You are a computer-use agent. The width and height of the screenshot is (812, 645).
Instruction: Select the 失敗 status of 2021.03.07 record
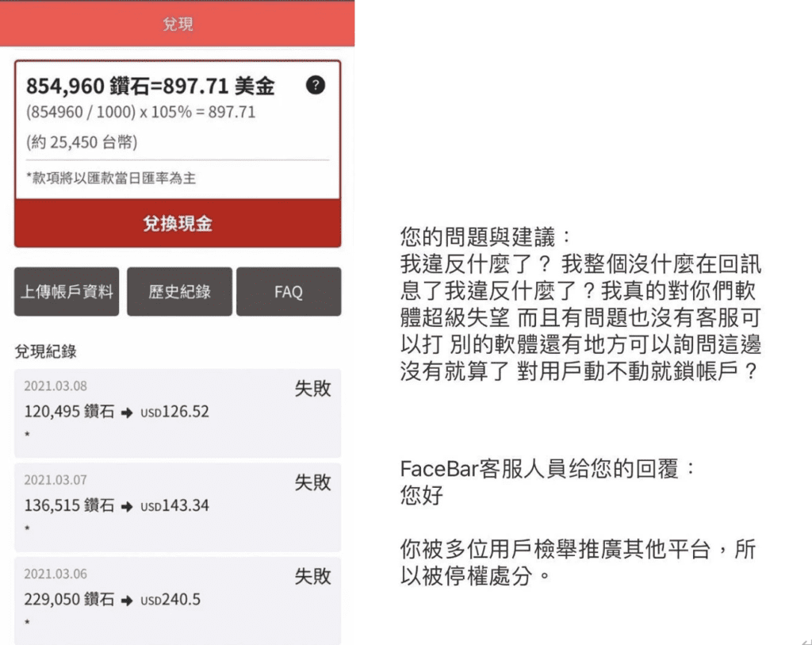coord(312,482)
